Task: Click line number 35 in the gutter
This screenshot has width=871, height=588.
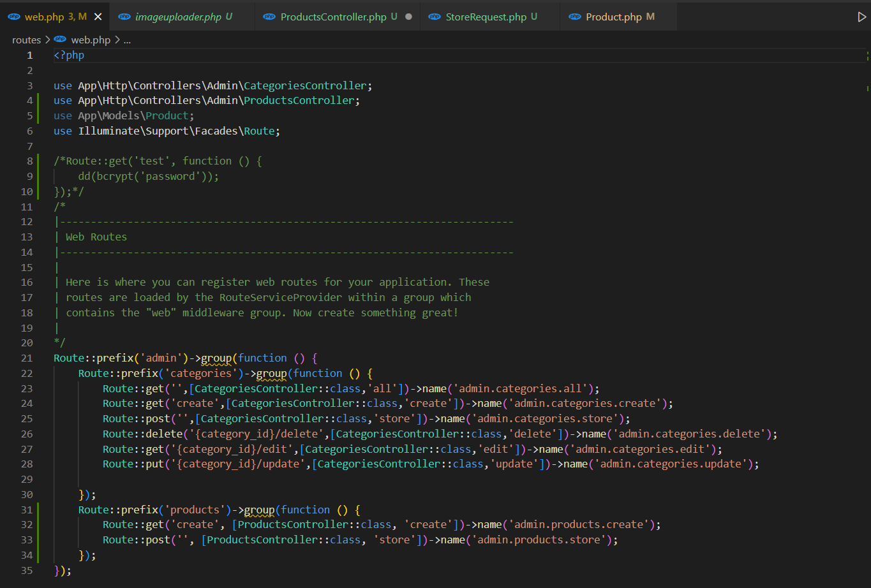Action: coord(27,570)
